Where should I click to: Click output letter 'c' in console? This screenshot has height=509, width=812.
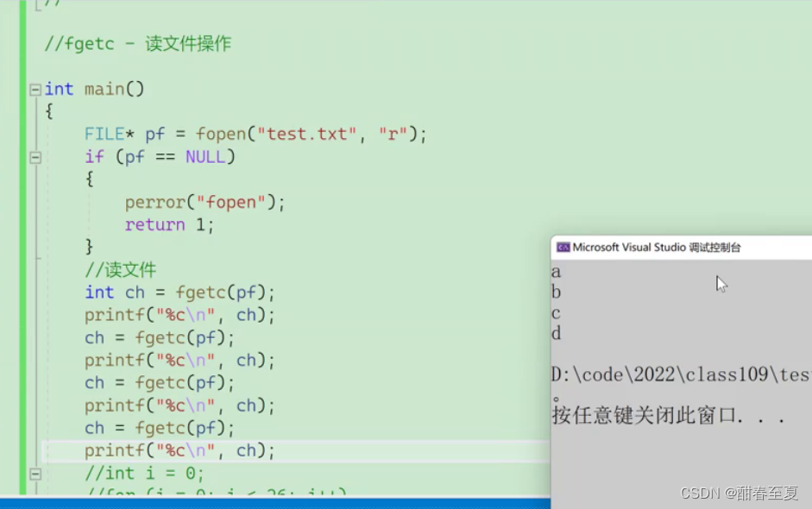point(557,313)
